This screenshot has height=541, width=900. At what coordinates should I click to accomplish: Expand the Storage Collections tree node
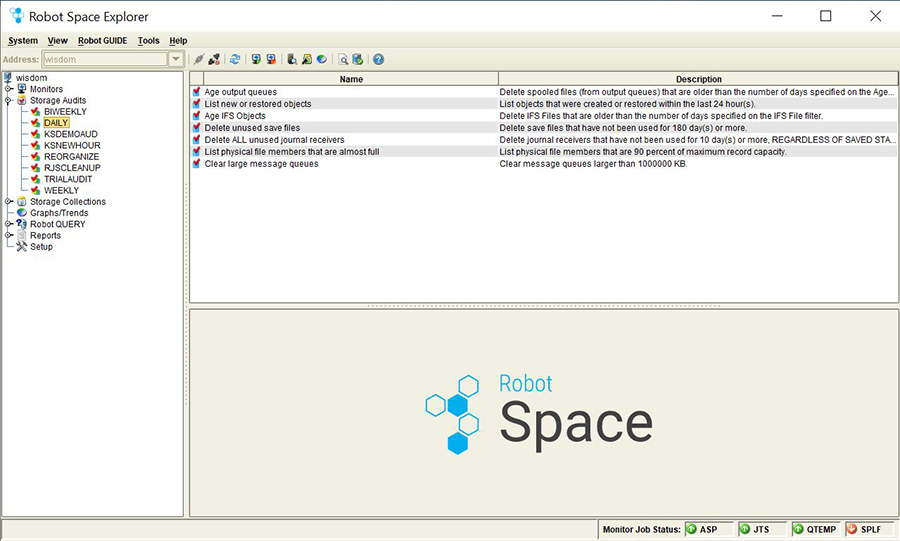[9, 201]
